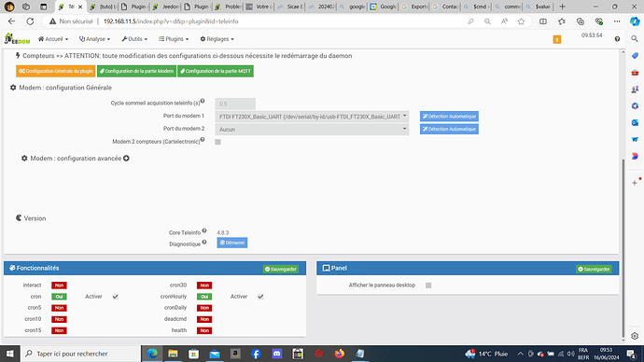Toggle the Modem 2 compteurs checkbox

point(217,142)
